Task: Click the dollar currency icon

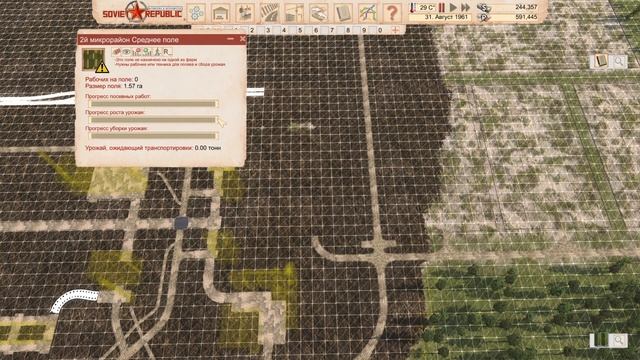Action: point(483,7)
